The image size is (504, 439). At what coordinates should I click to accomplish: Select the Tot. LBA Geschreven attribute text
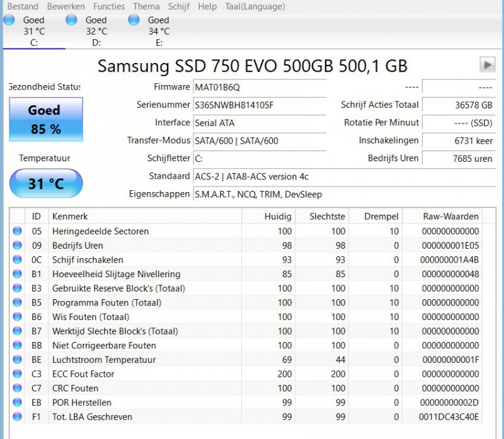tap(92, 417)
